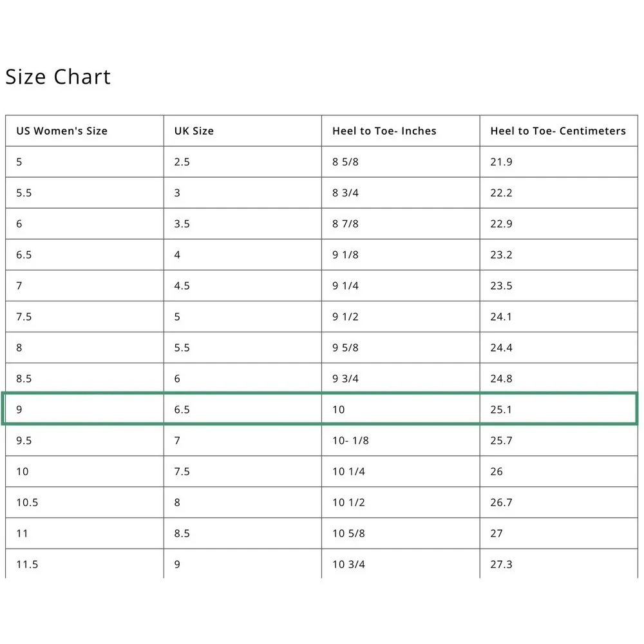
Task: Select the US size 5.5 cell
Action: [84, 193]
